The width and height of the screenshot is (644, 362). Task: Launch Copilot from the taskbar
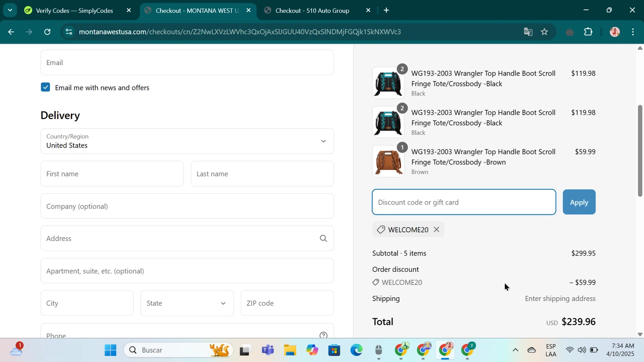312,350
